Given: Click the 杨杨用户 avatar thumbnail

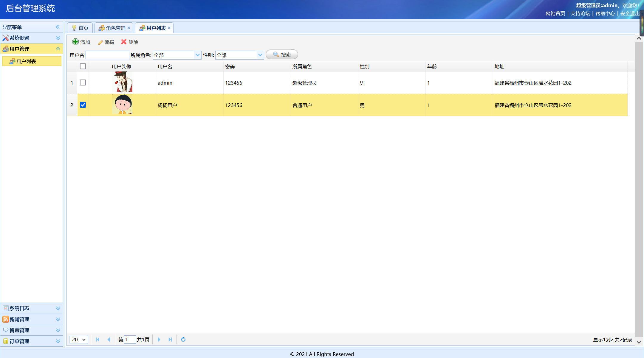Looking at the screenshot, I should pos(122,104).
